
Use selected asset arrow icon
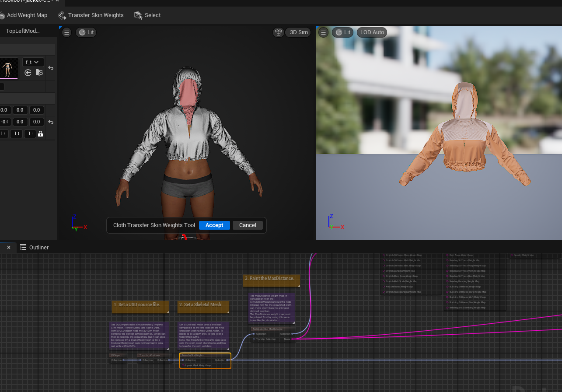[x=28, y=73]
